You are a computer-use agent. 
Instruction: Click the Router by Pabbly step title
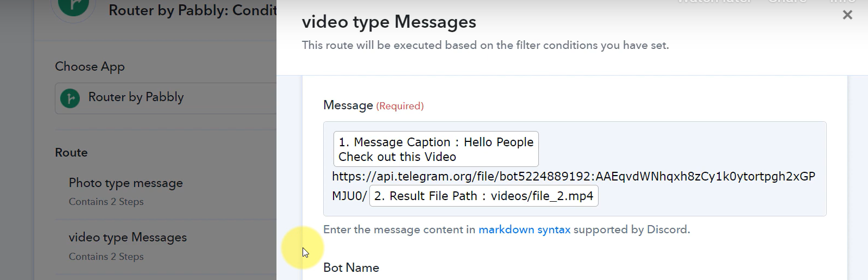(x=193, y=10)
